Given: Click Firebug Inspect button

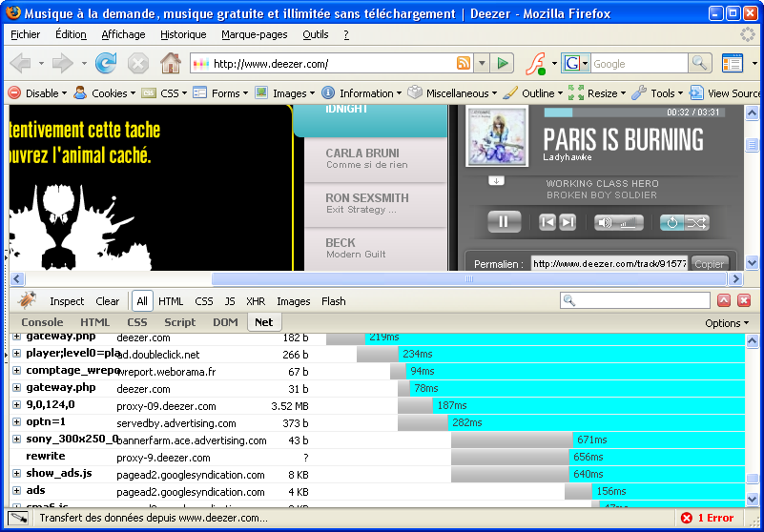Looking at the screenshot, I should coord(67,301).
